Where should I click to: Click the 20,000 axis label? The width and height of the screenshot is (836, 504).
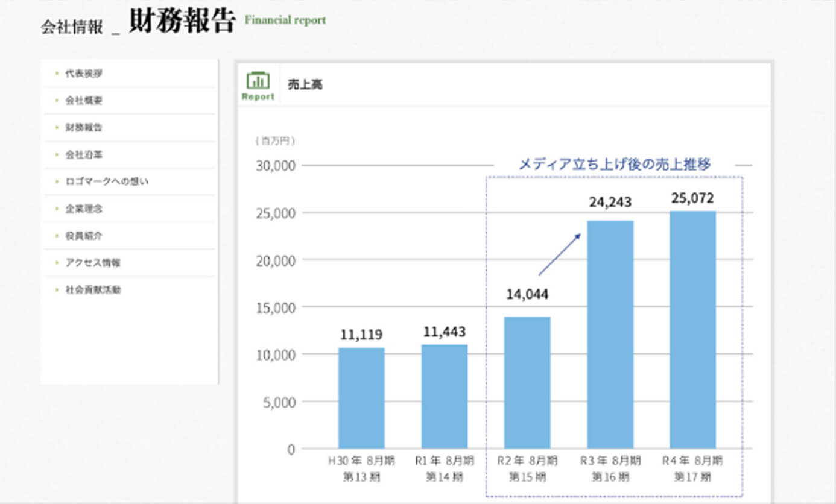(274, 260)
